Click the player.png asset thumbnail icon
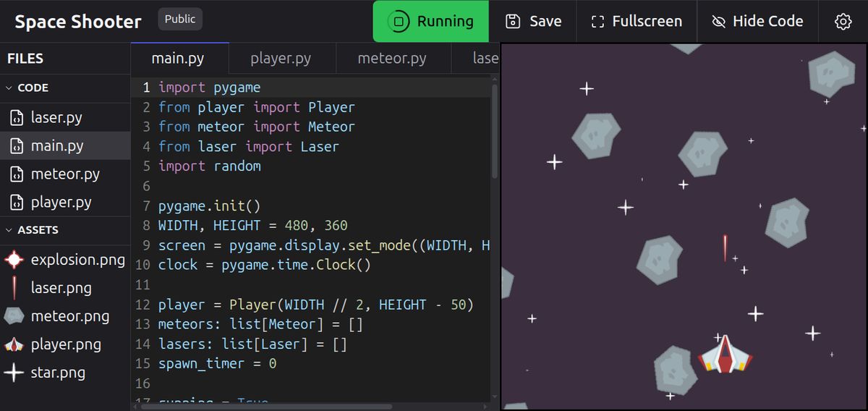This screenshot has height=411, width=868. (14, 344)
